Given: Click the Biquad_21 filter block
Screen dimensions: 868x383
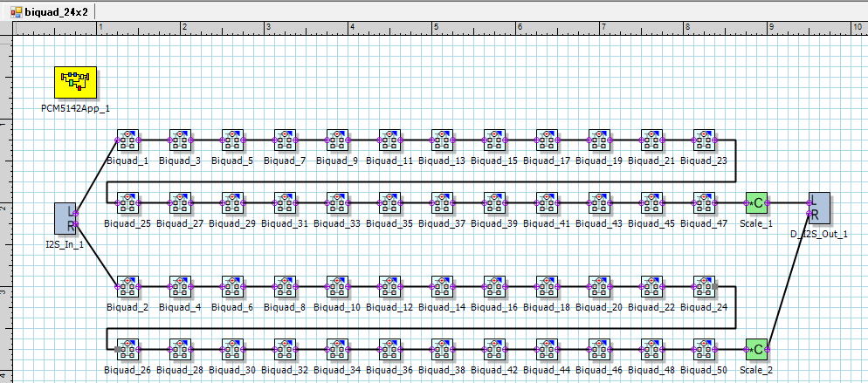Looking at the screenshot, I should tap(651, 140).
